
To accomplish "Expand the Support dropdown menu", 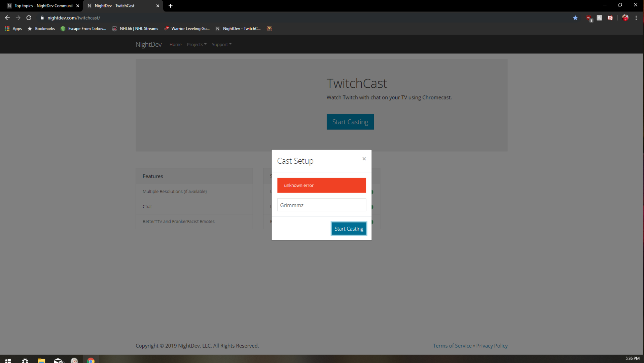I will click(x=221, y=44).
